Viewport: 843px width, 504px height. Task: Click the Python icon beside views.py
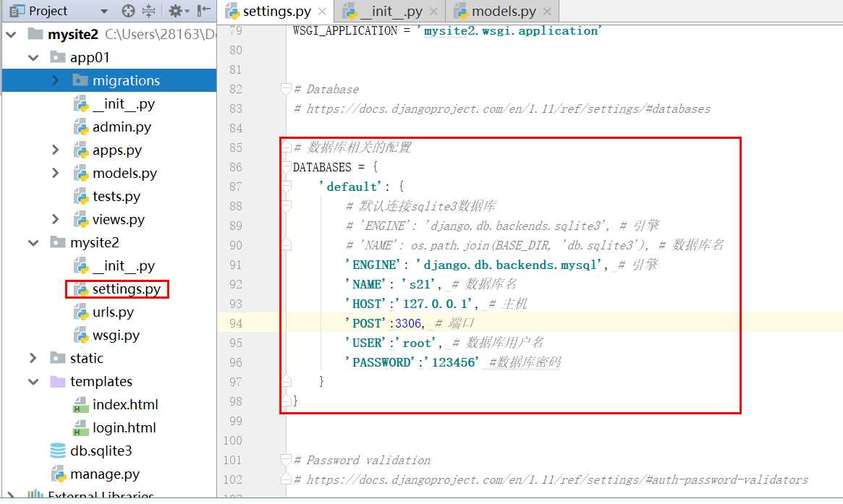click(x=80, y=219)
